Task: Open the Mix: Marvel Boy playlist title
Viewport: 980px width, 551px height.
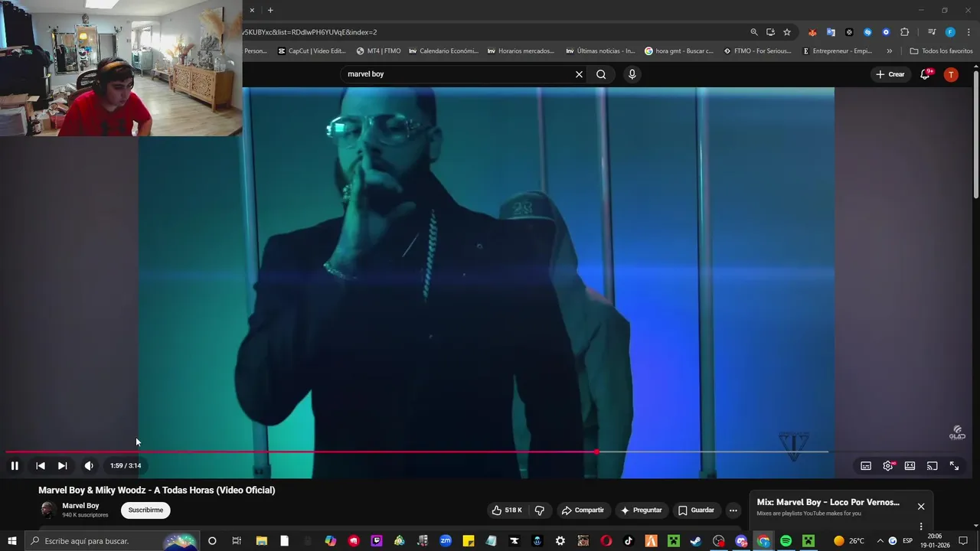Action: [x=828, y=503]
